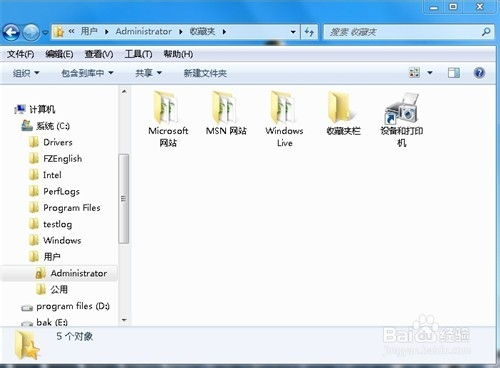Go back with the Back arrow button
Viewport: 500px width, 368px height.
pos(11,32)
